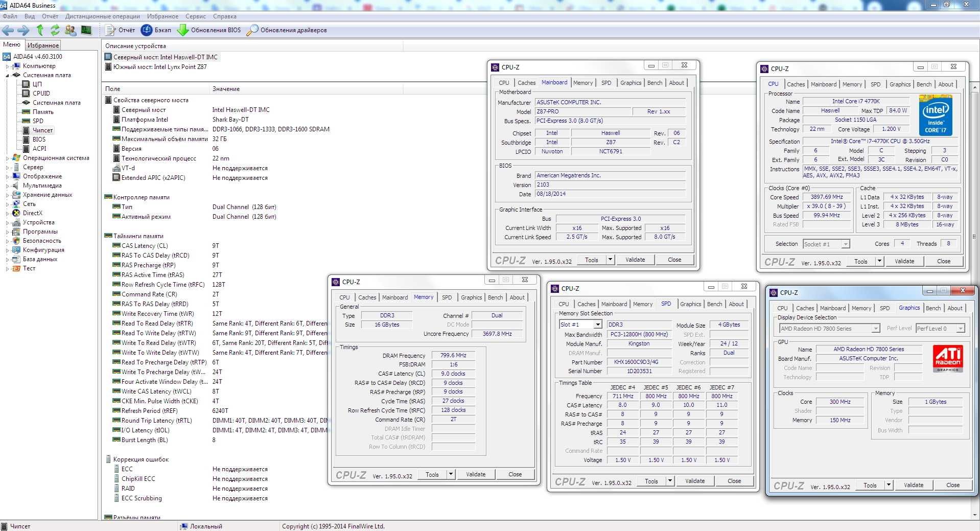The image size is (980, 531).
Task: Open the Файл menu
Action: click(x=10, y=16)
